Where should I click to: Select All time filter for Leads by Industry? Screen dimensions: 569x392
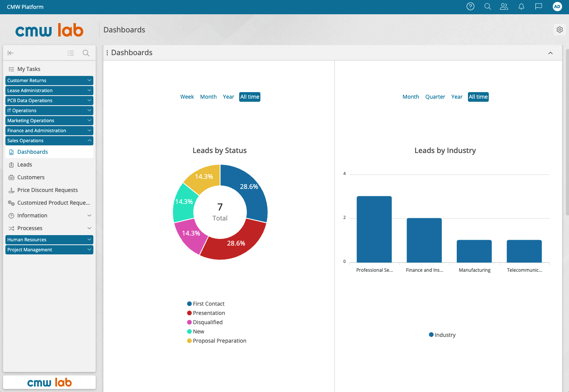pos(478,97)
